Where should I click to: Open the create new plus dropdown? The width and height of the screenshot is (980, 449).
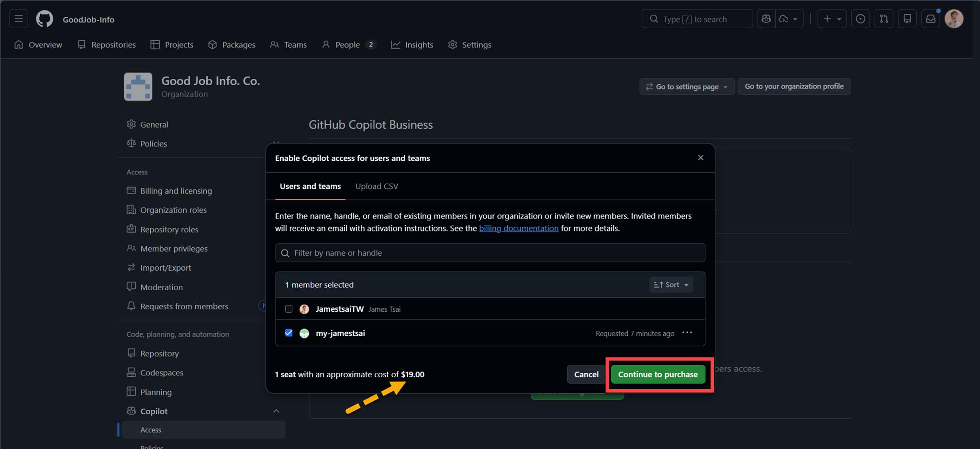point(832,19)
